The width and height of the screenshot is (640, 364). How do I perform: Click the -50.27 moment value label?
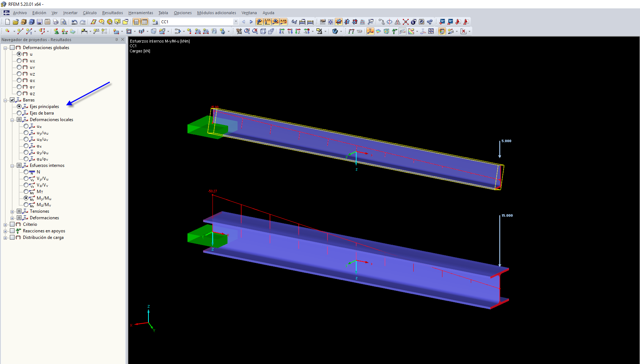212,191
